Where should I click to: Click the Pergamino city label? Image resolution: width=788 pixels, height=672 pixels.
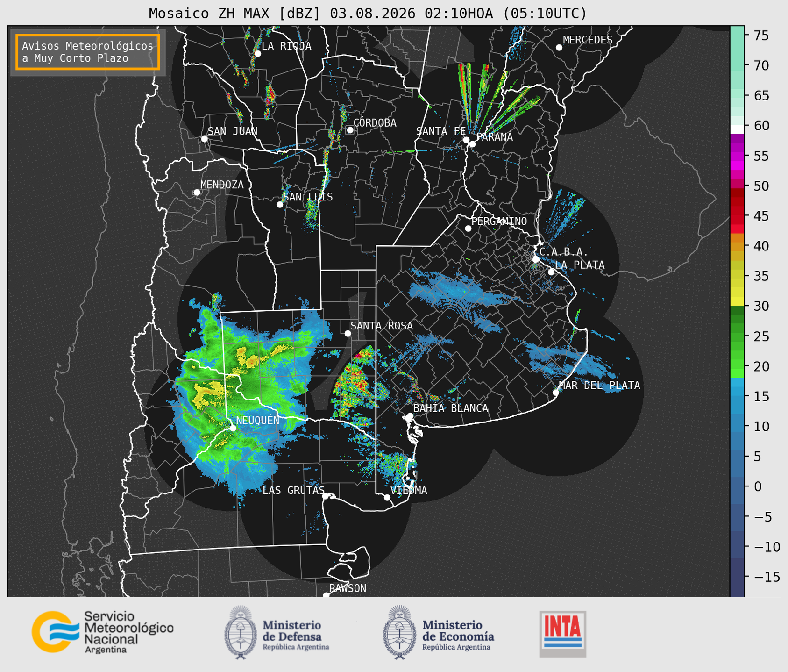(499, 221)
